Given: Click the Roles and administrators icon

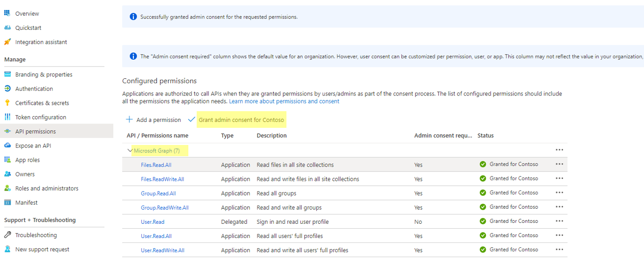Looking at the screenshot, I should tap(7, 188).
